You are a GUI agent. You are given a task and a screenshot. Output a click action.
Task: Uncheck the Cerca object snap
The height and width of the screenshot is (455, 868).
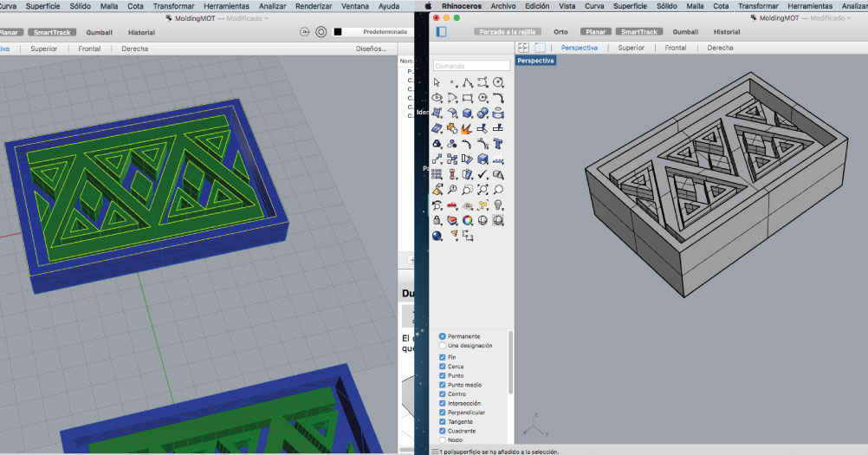coord(443,367)
